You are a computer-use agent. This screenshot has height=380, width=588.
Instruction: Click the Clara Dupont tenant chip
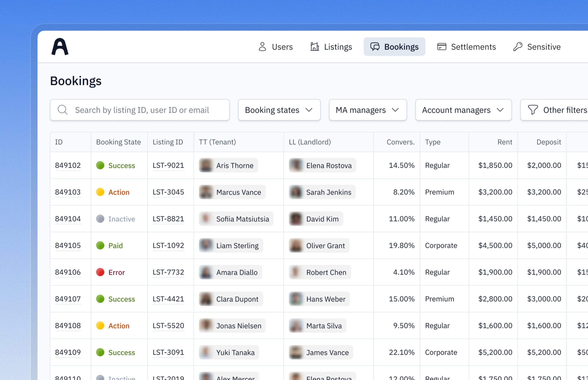click(x=231, y=299)
